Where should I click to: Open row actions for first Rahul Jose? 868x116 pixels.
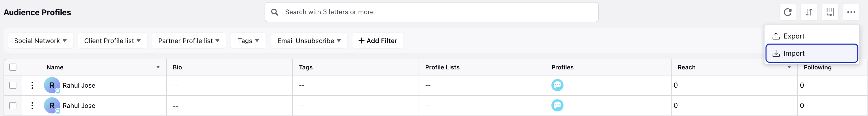pyautogui.click(x=32, y=85)
